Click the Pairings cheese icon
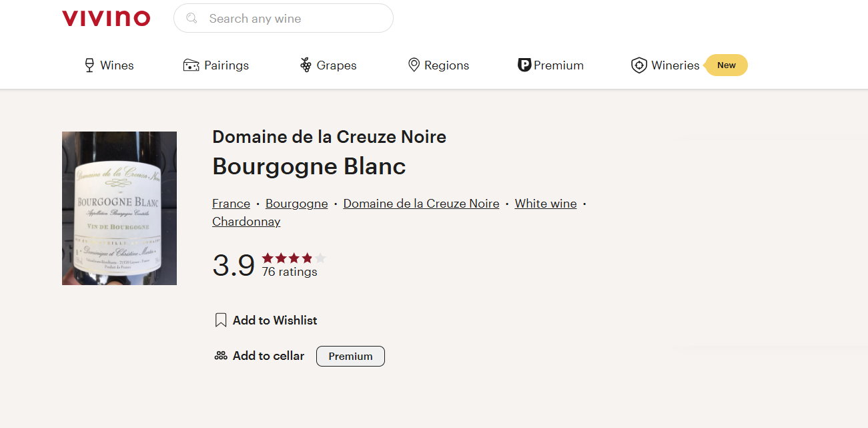 (x=191, y=65)
